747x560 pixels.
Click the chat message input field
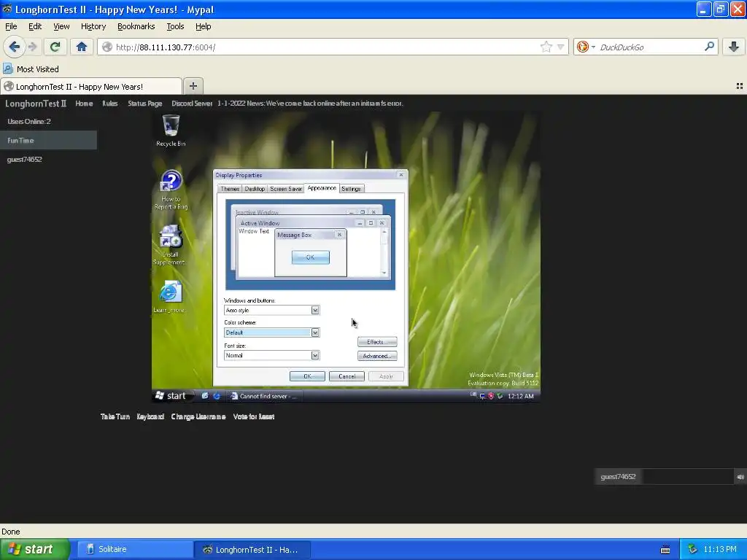click(x=687, y=477)
